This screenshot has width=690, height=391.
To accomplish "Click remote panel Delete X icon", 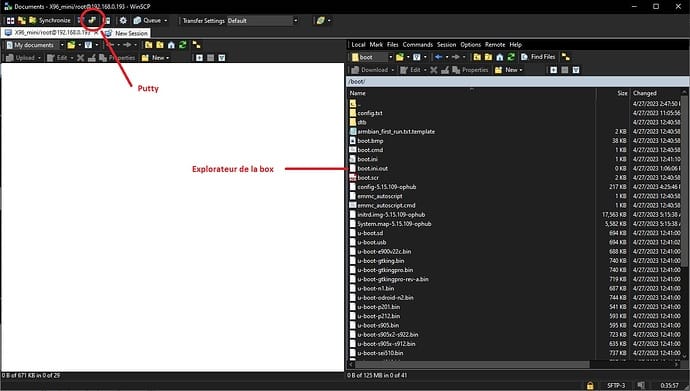I will click(433, 70).
